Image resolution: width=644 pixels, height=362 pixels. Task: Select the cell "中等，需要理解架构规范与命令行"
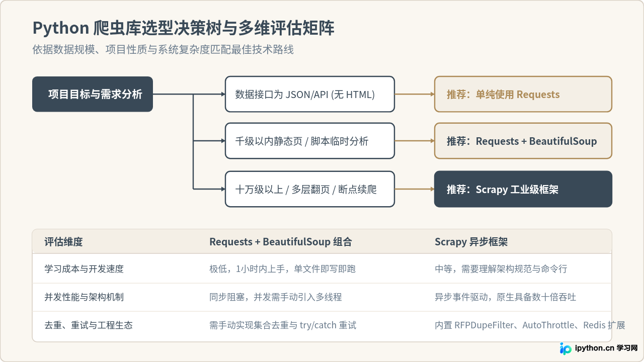tap(501, 269)
